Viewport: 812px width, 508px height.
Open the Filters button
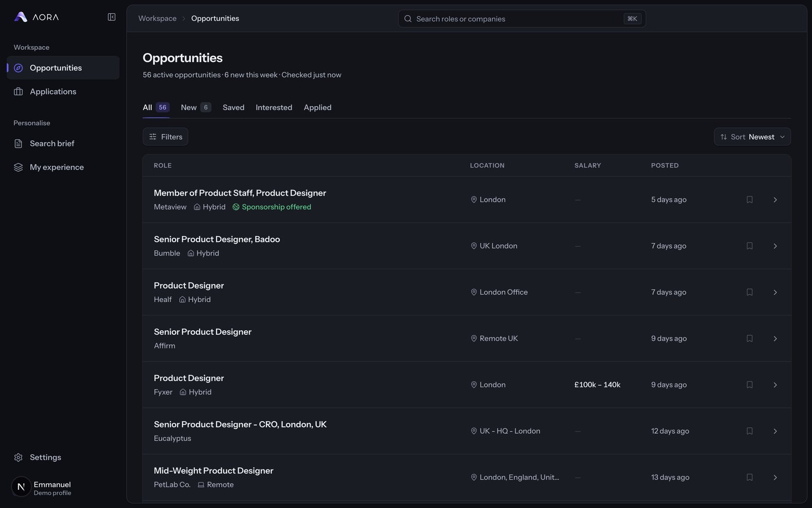point(165,137)
